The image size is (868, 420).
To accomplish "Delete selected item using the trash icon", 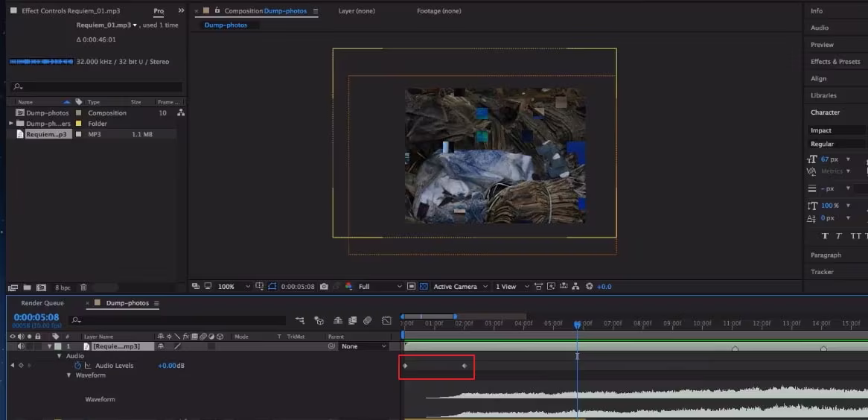I will [83, 287].
